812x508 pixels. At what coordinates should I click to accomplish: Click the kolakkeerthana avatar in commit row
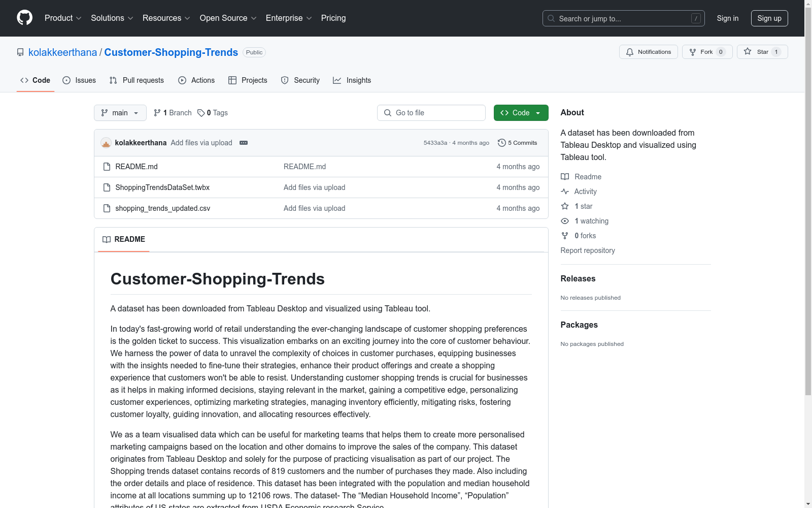[106, 143]
